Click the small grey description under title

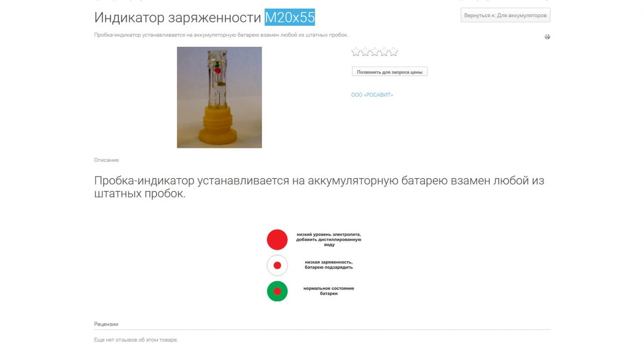pos(221,35)
